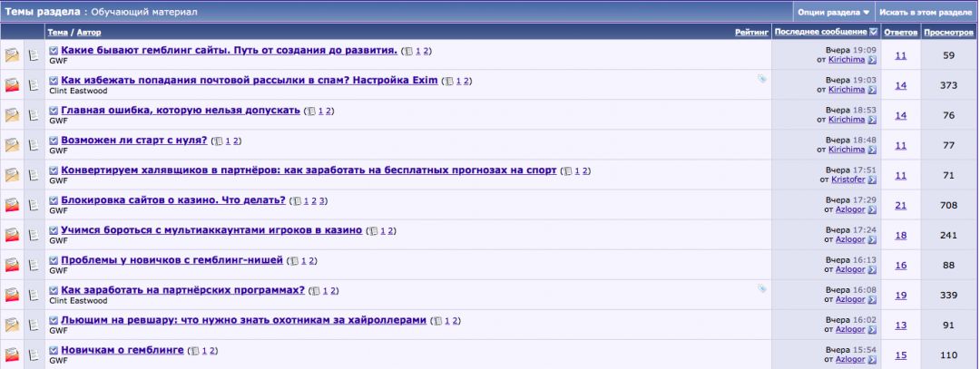
Task: Open 'Новичкам о гемблинге' thread
Action: click(x=122, y=350)
